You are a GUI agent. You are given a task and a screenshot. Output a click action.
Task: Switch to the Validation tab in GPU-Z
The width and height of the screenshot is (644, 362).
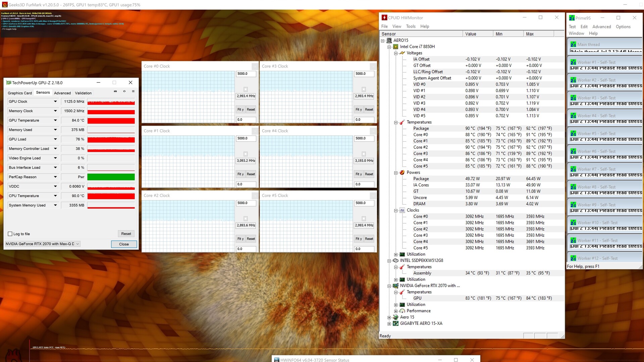click(x=83, y=93)
